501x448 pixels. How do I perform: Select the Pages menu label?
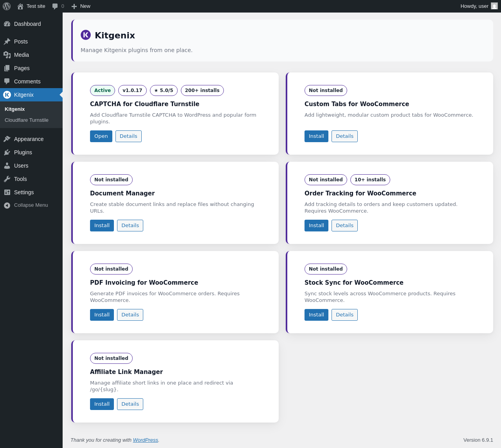pyautogui.click(x=22, y=68)
